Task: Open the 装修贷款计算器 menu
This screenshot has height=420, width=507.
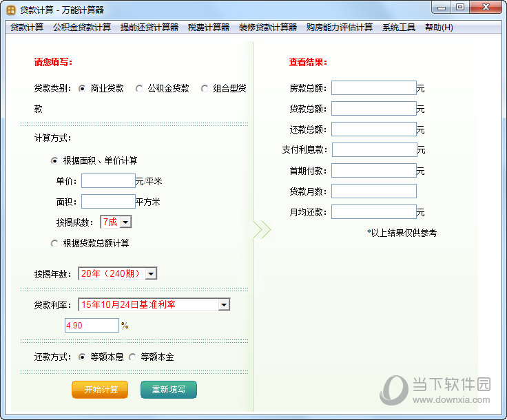Action: pyautogui.click(x=268, y=28)
